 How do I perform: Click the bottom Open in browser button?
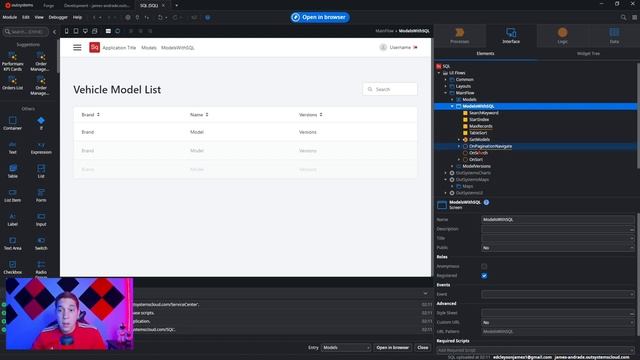point(393,348)
